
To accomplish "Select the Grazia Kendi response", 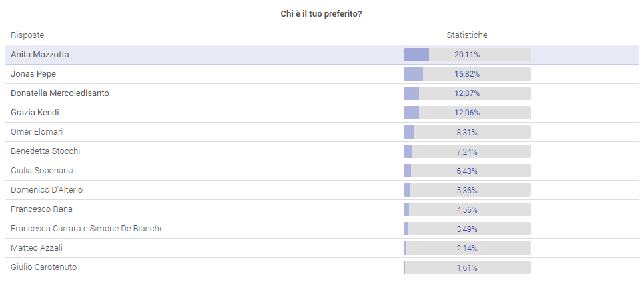I will point(35,113).
